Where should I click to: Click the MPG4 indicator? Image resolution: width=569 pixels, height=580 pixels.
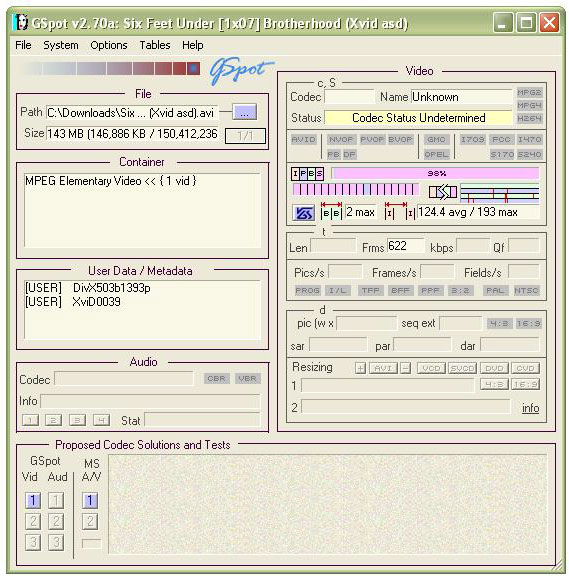[x=529, y=105]
